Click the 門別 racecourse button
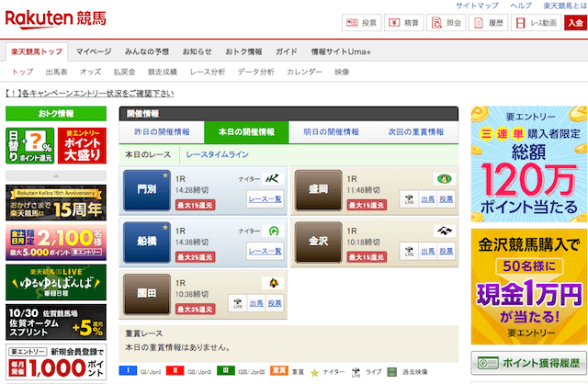The image size is (588, 384). (147, 190)
